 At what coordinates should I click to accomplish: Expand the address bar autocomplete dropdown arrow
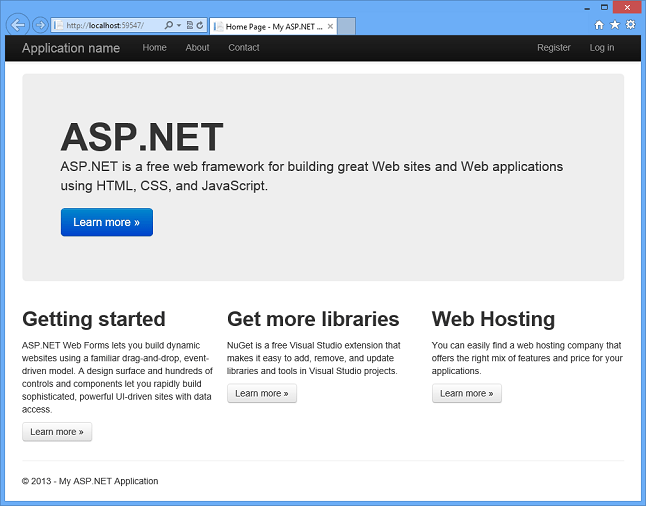[178, 24]
